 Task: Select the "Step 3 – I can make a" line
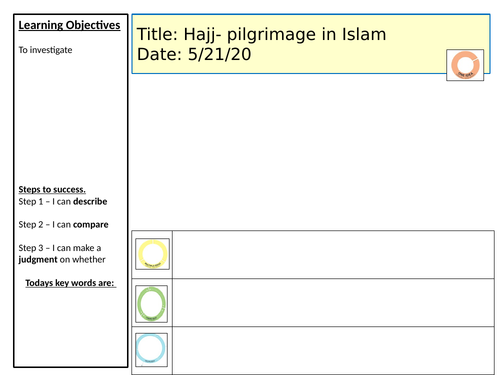60,248
